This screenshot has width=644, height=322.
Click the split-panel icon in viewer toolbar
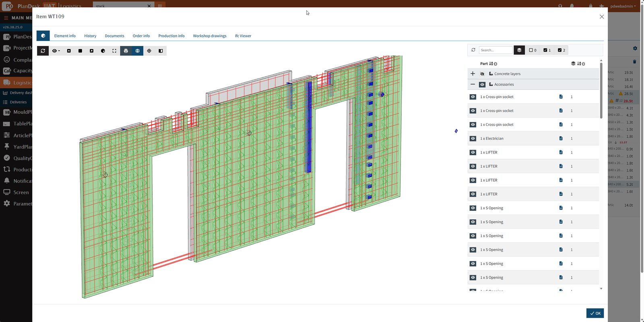pyautogui.click(x=161, y=51)
